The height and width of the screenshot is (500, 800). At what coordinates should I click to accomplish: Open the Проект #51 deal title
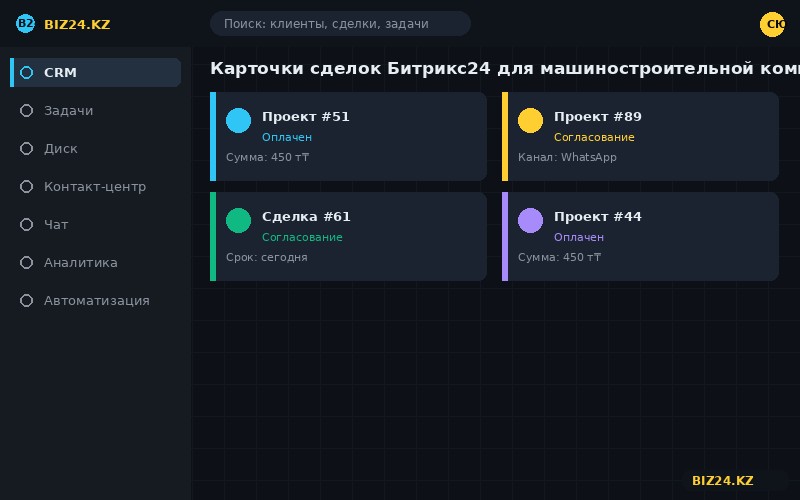coord(306,117)
